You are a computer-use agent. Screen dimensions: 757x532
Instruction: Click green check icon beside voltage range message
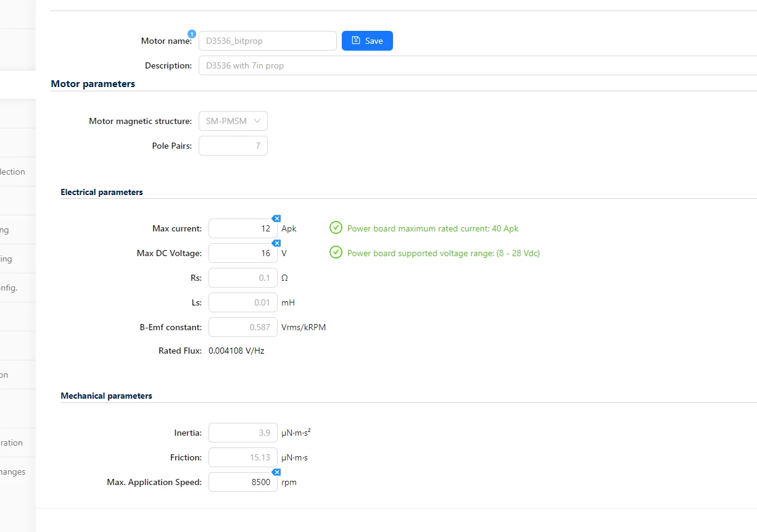(336, 253)
